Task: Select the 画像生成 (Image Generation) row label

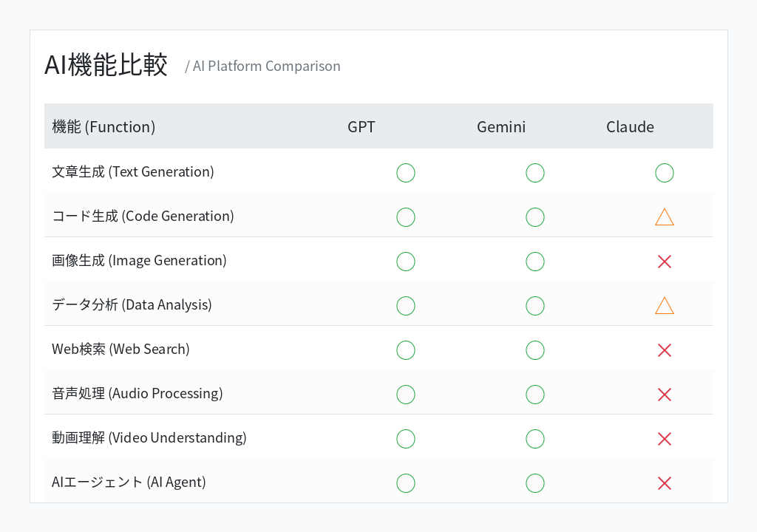Action: pos(139,261)
